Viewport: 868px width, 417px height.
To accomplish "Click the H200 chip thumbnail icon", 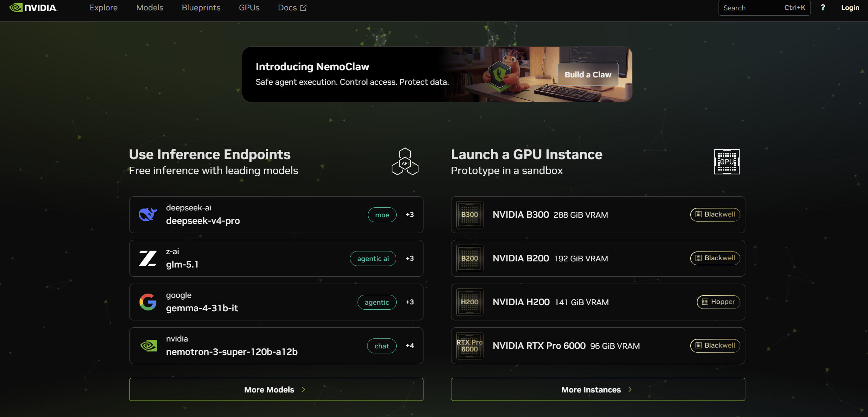I will (469, 302).
